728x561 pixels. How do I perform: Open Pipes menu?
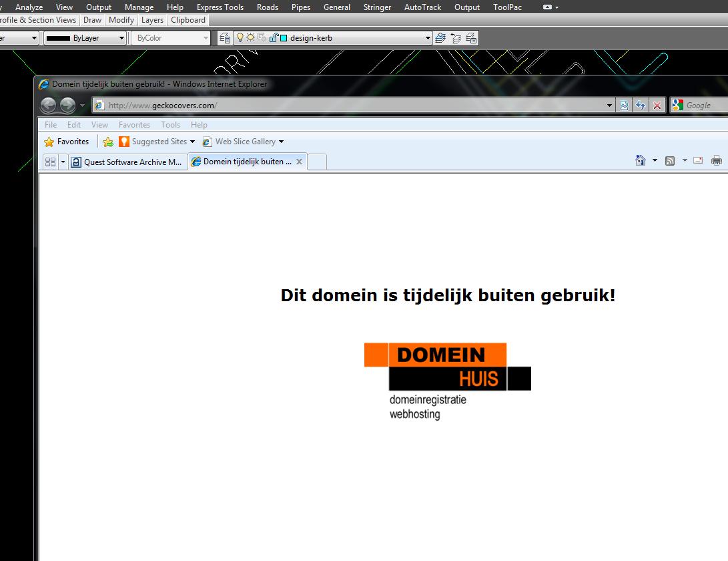[301, 7]
